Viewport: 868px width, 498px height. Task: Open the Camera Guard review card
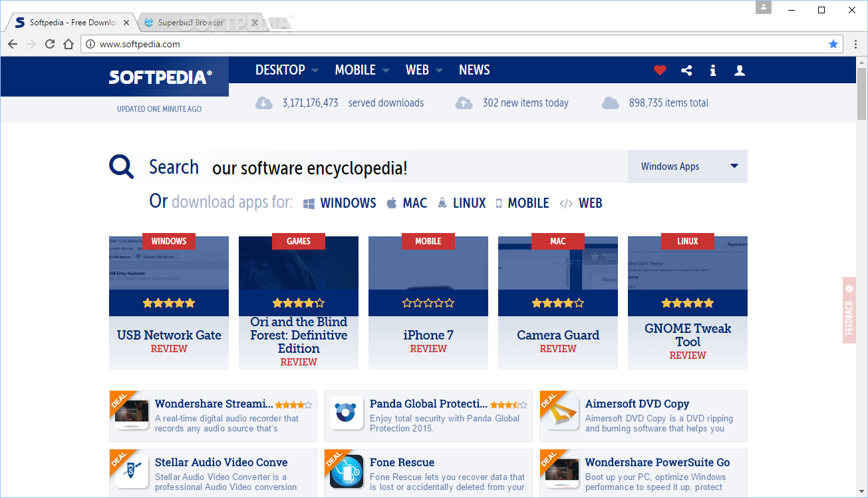click(558, 303)
